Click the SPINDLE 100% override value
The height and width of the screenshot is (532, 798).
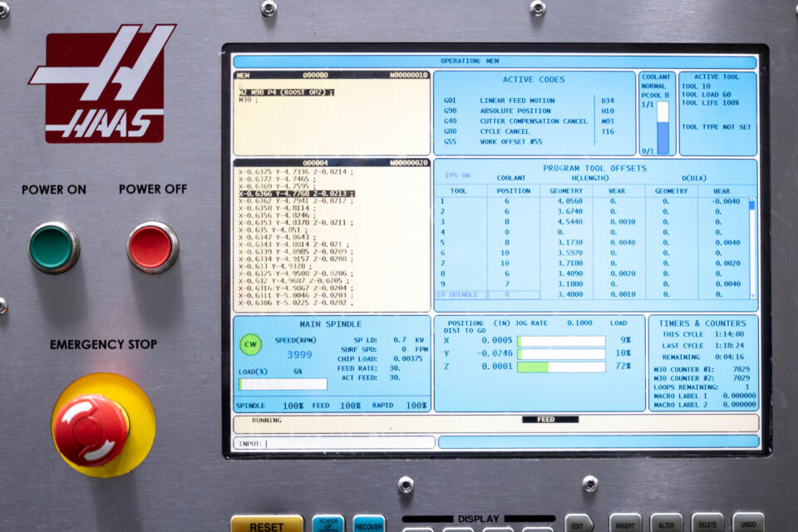[293, 406]
